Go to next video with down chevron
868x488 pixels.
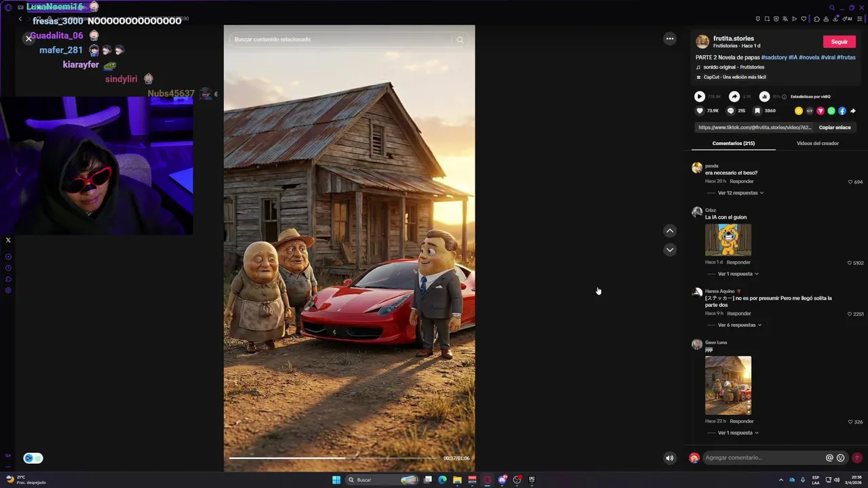670,250
